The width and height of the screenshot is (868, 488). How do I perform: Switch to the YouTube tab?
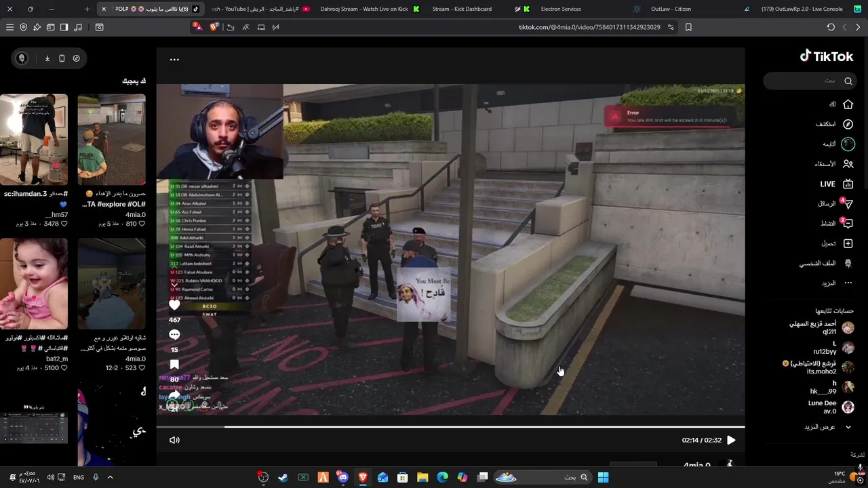(x=260, y=9)
